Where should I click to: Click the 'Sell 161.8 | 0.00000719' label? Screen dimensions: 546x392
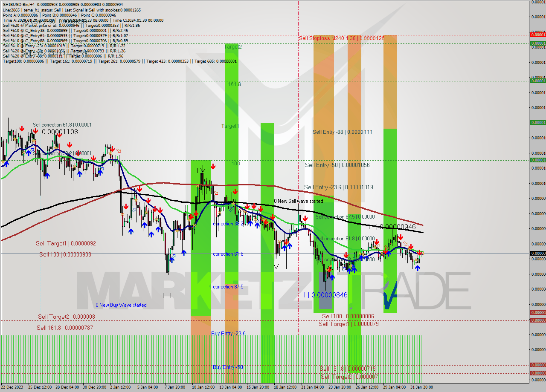(348, 369)
